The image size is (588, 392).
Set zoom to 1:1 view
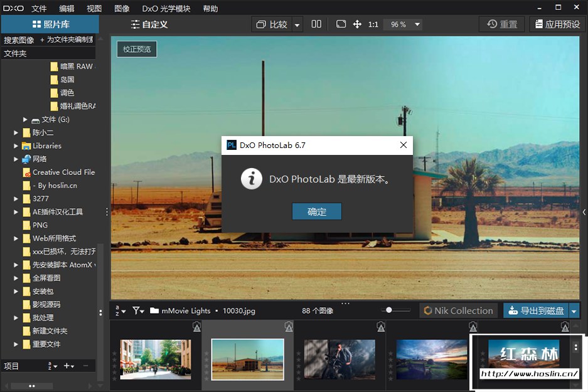click(373, 24)
